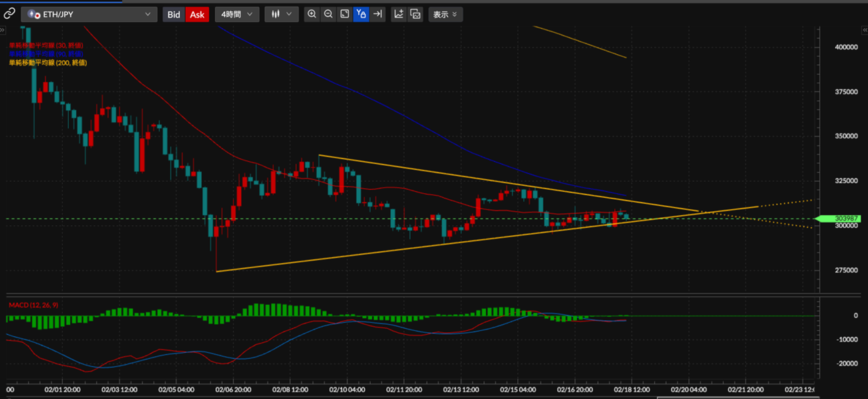Image resolution: width=868 pixels, height=399 pixels.
Task: Click the save chart image icon
Action: coord(416,14)
